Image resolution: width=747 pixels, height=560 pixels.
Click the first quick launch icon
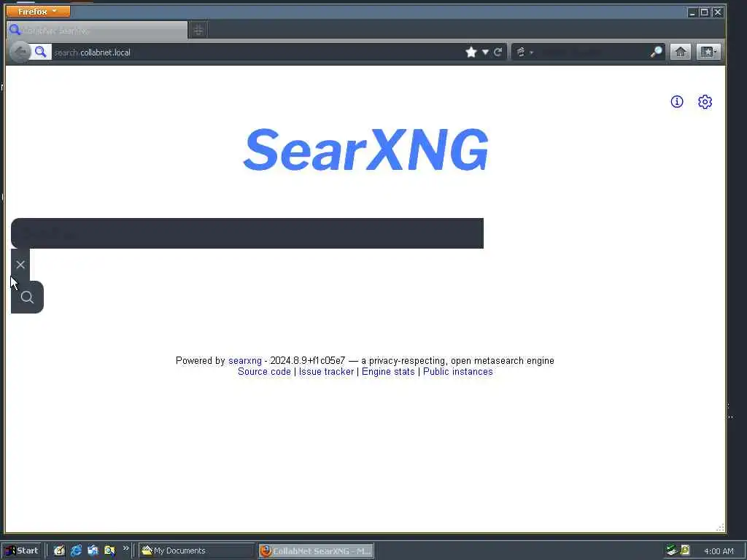(59, 551)
